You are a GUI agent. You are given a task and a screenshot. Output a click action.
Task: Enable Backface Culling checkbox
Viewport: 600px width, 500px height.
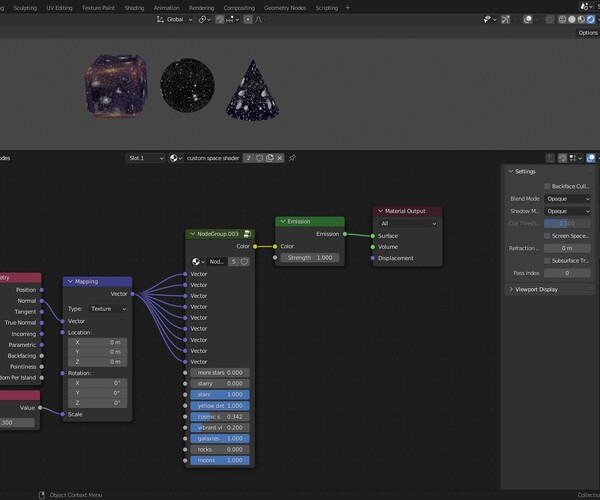click(x=546, y=187)
